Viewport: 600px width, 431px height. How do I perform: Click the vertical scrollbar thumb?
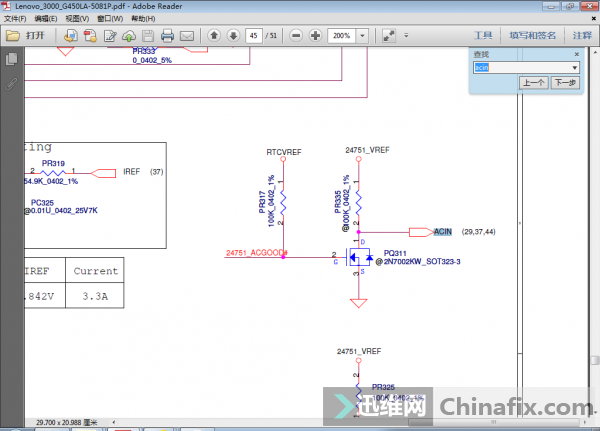(x=595, y=360)
